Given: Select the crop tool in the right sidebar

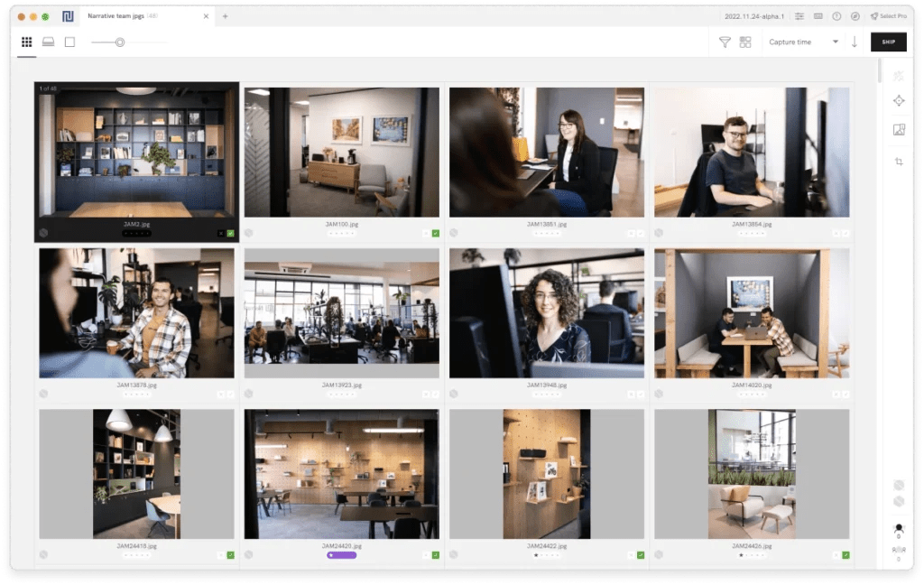Looking at the screenshot, I should pyautogui.click(x=899, y=160).
